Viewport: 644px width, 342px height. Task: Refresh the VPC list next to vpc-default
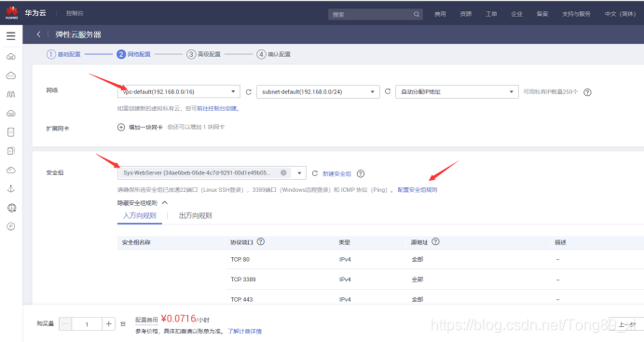pos(249,92)
